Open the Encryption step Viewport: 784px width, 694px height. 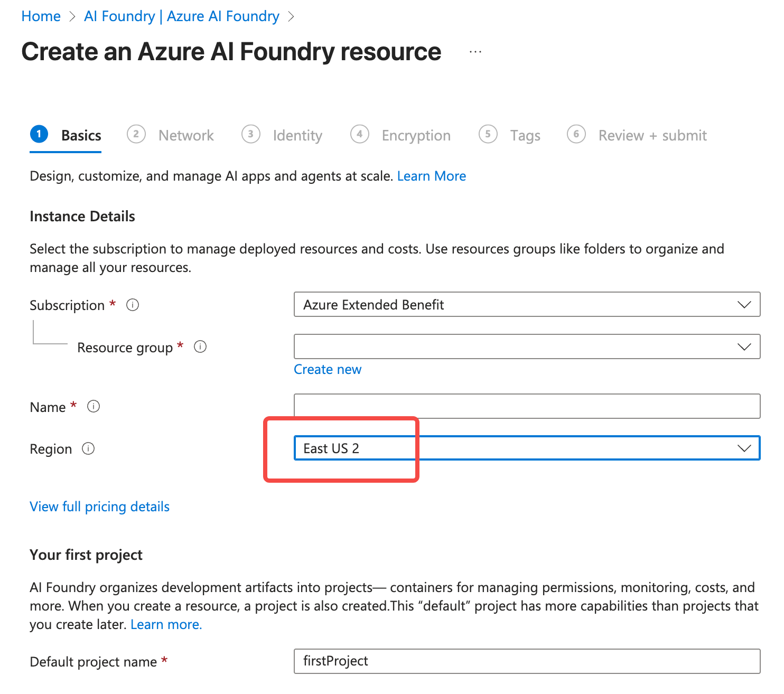[x=416, y=135]
